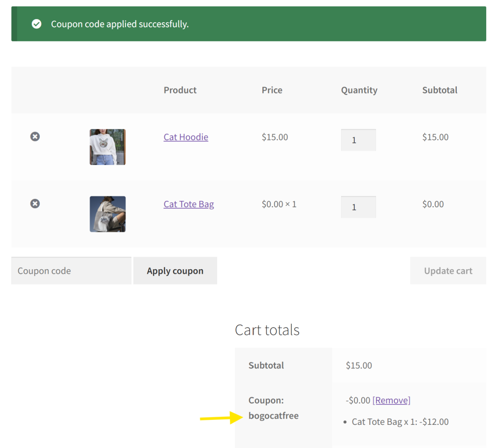Click the Subtotal amount of $15.00
Screen dimensions: 504x448
358,365
